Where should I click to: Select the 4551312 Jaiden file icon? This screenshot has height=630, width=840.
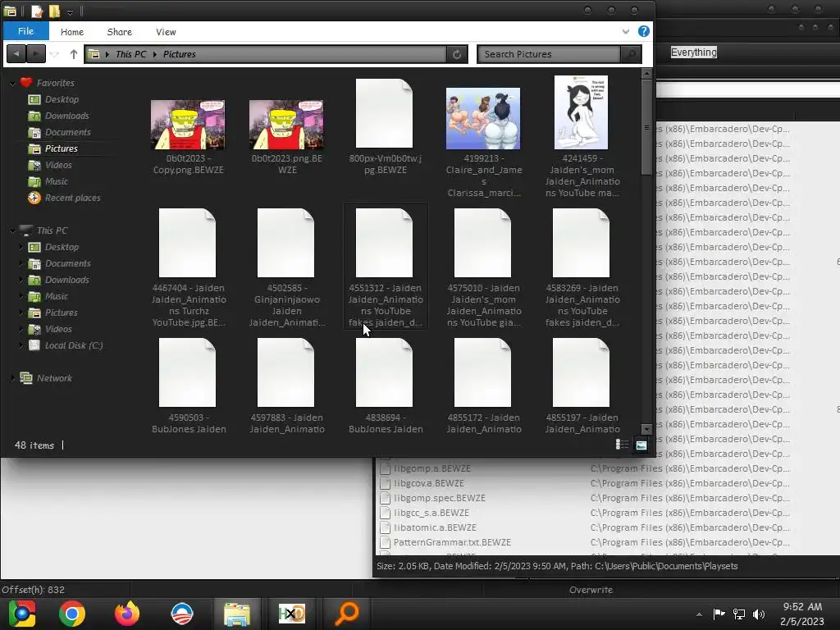(x=384, y=243)
